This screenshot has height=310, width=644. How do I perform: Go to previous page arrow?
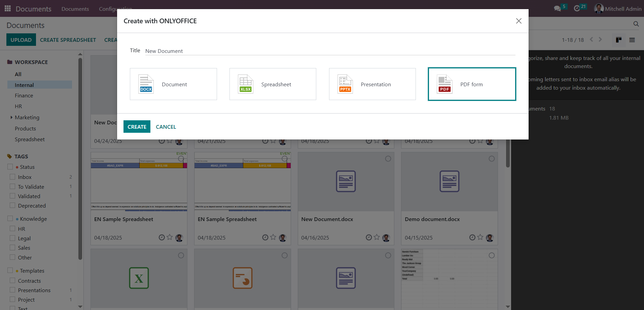point(592,39)
